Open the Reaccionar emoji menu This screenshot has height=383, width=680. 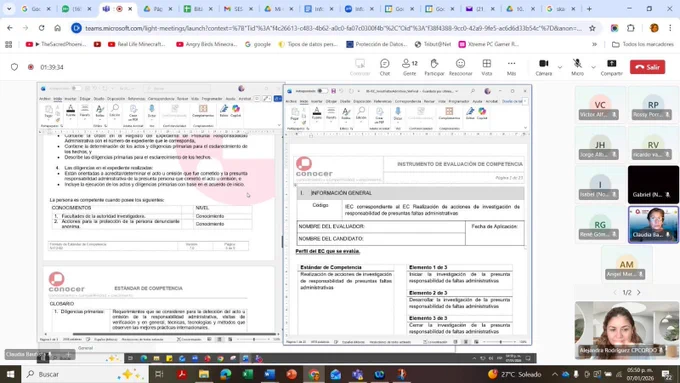point(460,67)
